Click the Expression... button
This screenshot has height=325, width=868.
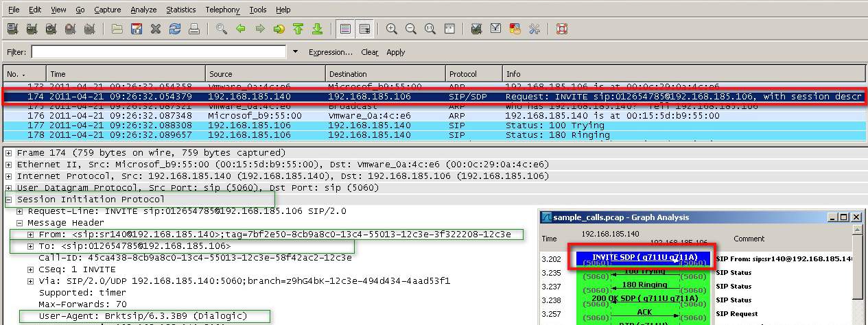[x=330, y=52]
